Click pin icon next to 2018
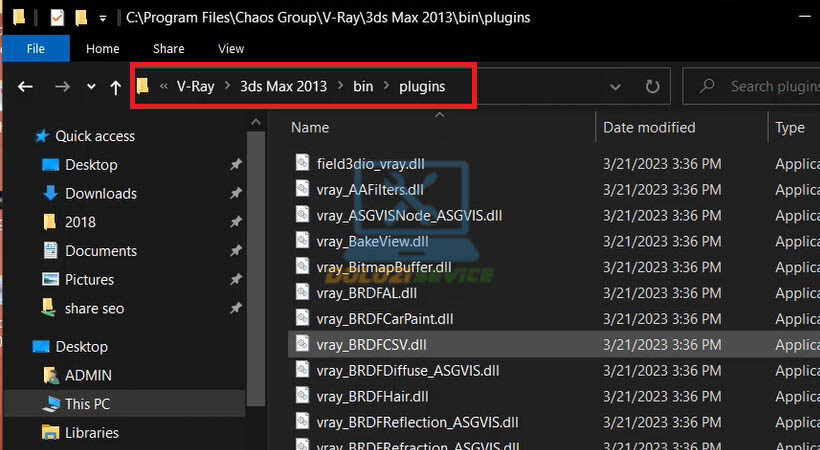This screenshot has height=450, width=820. 236,222
